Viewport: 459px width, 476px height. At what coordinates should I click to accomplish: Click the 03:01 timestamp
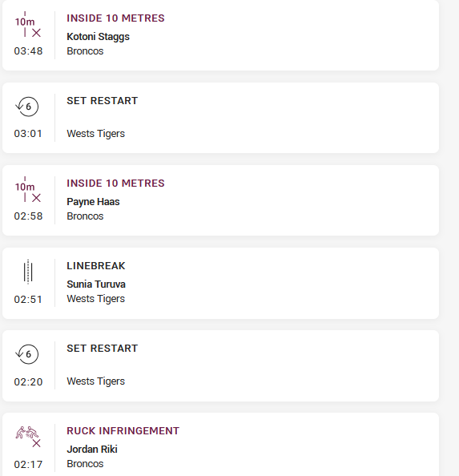pos(28,134)
